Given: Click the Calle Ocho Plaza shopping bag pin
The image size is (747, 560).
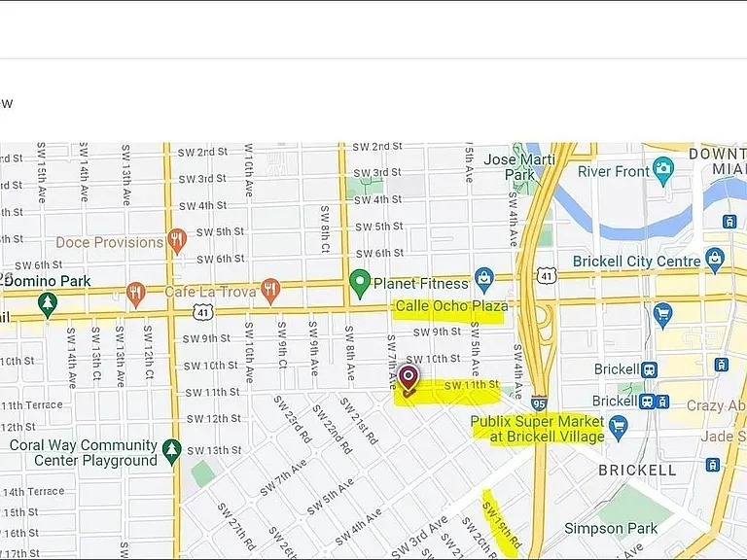Looking at the screenshot, I should point(484,280).
